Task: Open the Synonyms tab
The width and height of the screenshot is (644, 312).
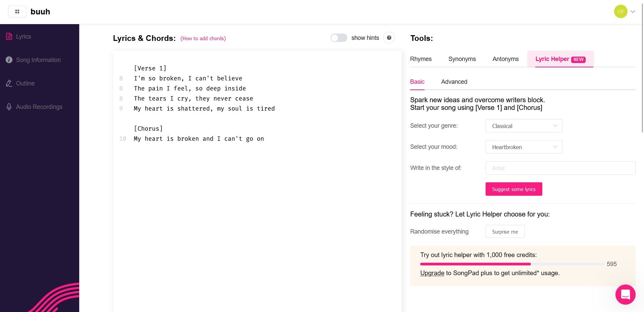Action: (x=462, y=59)
